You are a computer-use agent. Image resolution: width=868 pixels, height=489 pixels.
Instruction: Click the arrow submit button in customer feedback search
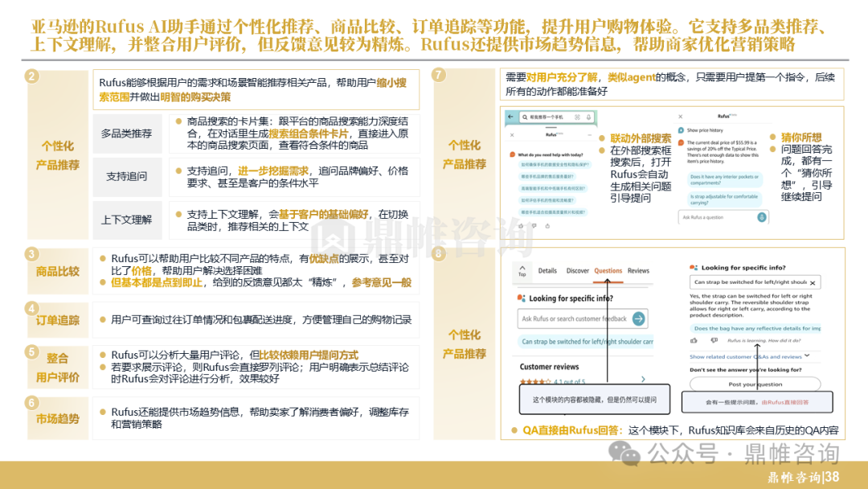tap(639, 318)
